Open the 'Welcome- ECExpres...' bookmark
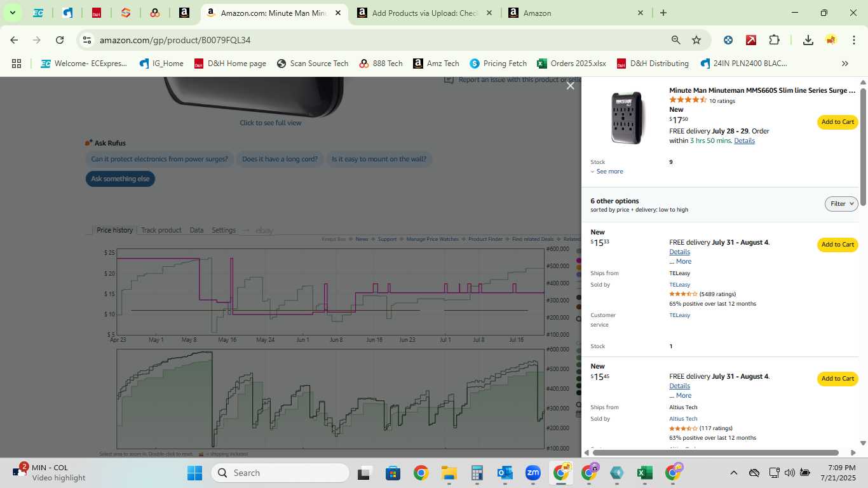The height and width of the screenshot is (488, 868). [x=85, y=64]
